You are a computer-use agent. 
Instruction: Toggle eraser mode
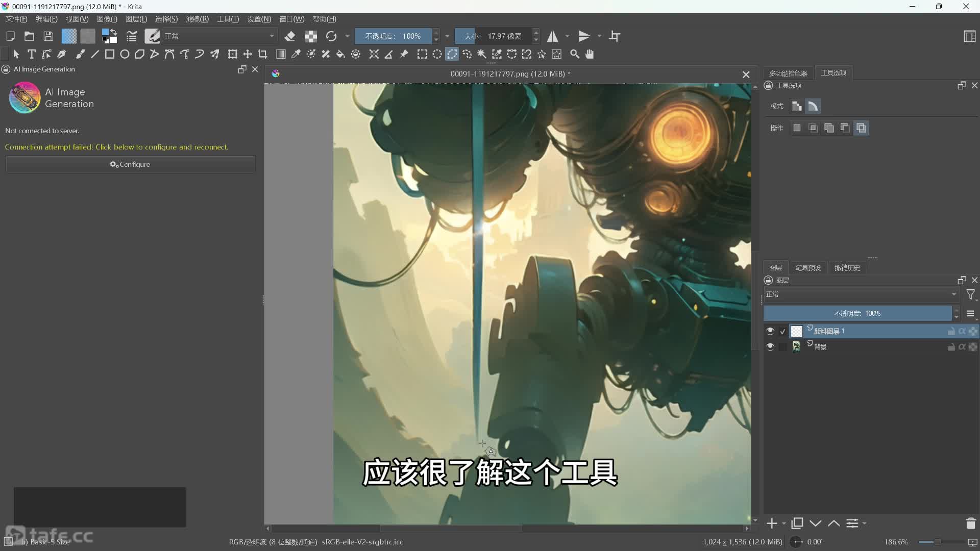290,36
